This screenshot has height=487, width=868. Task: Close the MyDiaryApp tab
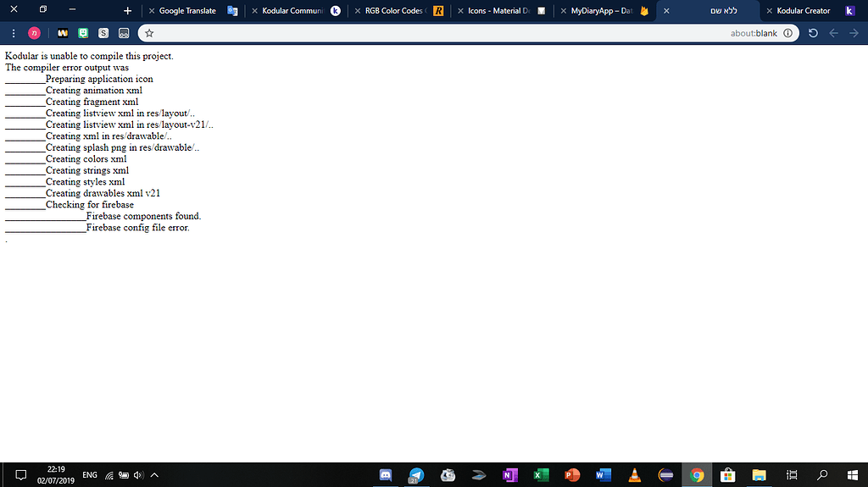[563, 11]
